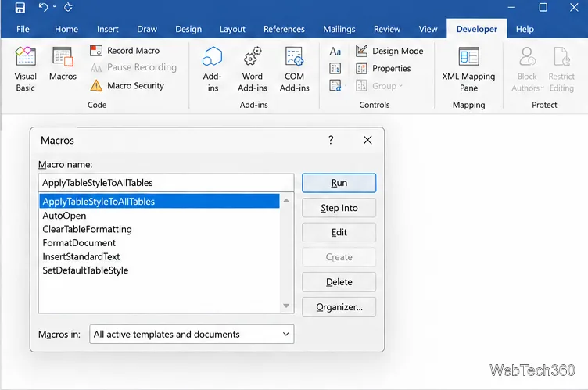Click the Delete macro button
Viewport: 588px width, 390px height.
pos(339,282)
